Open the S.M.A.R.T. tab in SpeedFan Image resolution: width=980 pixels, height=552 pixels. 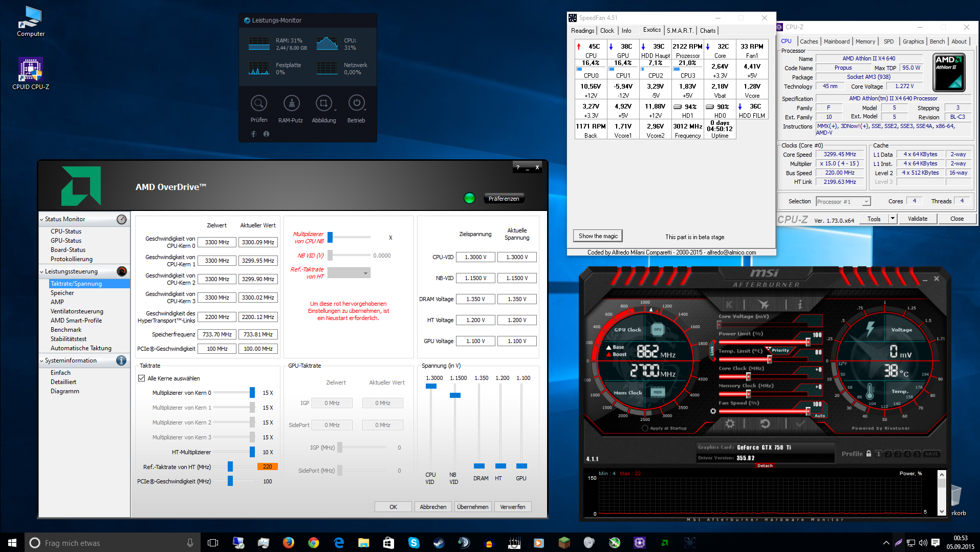pyautogui.click(x=680, y=31)
